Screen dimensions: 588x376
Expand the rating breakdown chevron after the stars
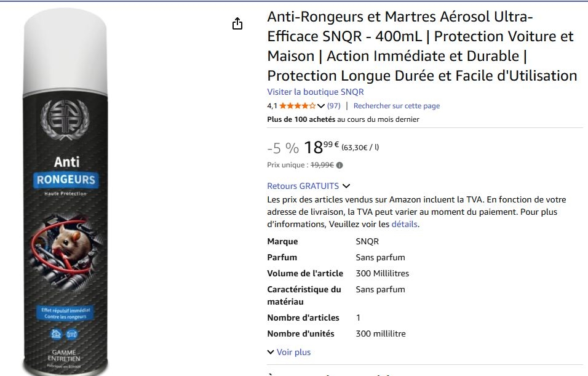pos(321,106)
